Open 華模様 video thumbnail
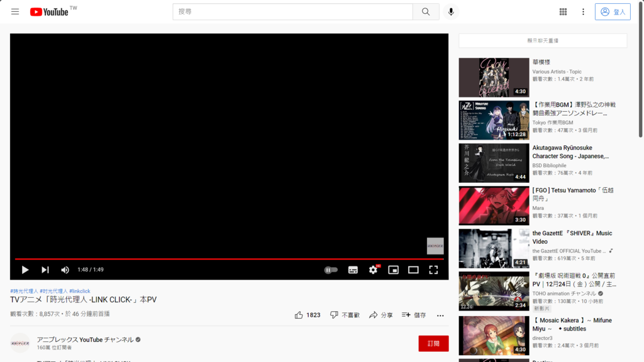The width and height of the screenshot is (644, 362). point(494,77)
